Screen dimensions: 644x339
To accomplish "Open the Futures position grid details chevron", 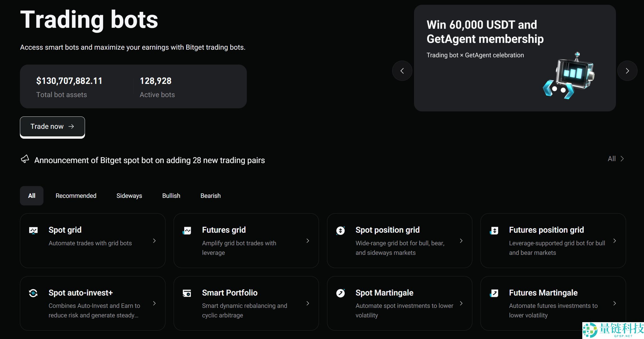I will (615, 241).
